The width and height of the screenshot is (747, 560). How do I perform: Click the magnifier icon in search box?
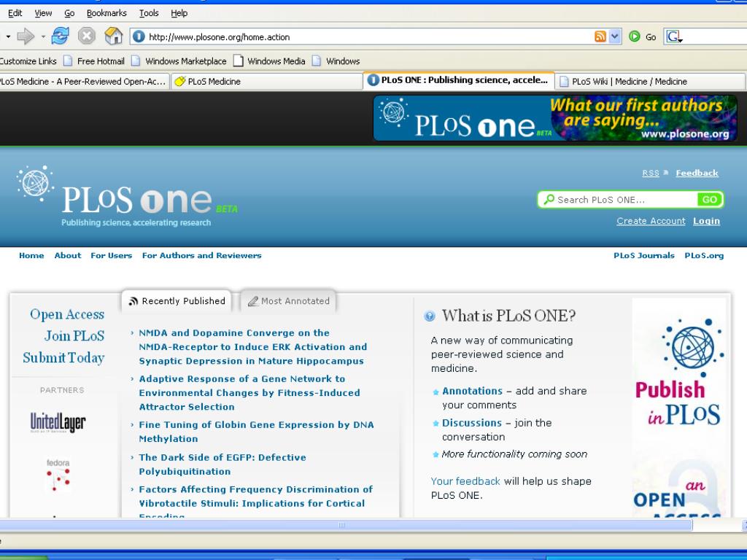[x=549, y=200]
